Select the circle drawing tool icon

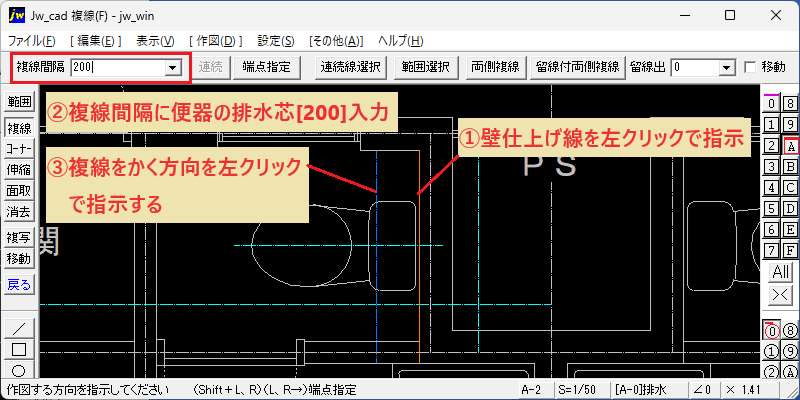point(19,370)
